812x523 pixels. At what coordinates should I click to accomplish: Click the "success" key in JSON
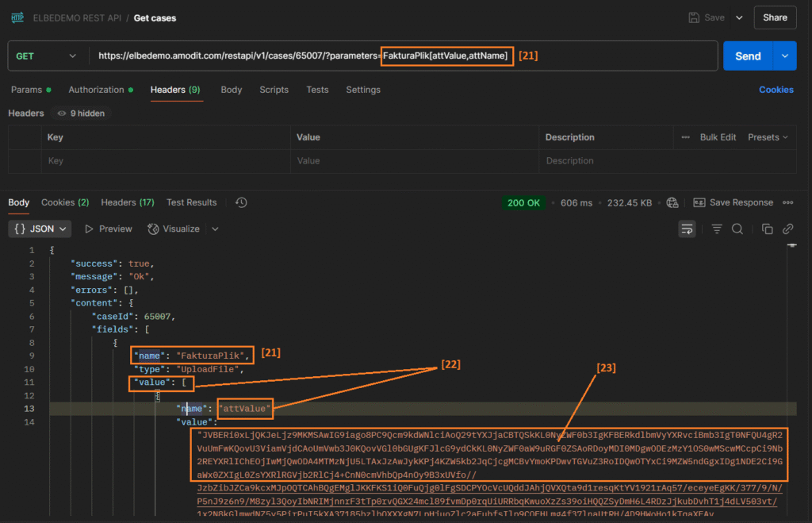pos(94,263)
